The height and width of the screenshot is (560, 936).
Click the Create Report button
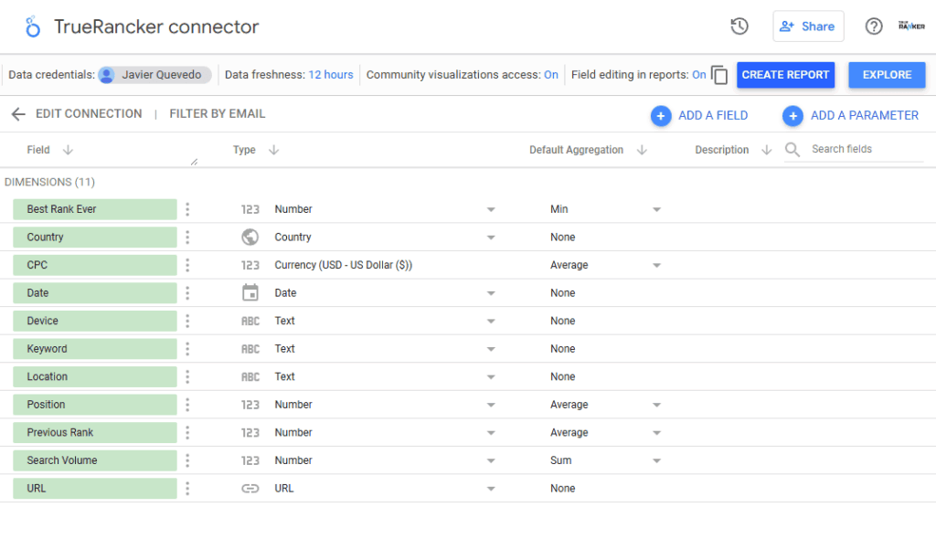coord(785,75)
